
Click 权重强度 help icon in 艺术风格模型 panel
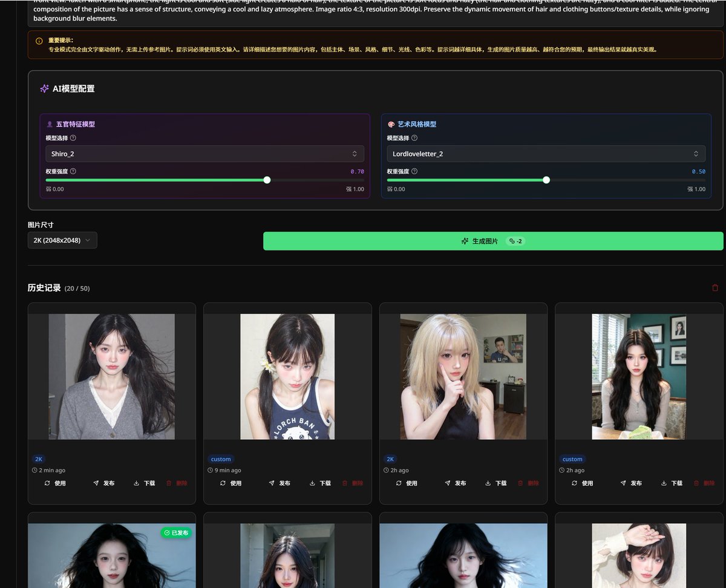(414, 171)
